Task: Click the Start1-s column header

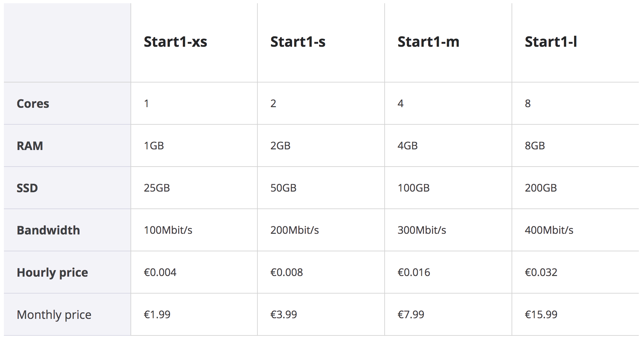Action: (x=298, y=42)
